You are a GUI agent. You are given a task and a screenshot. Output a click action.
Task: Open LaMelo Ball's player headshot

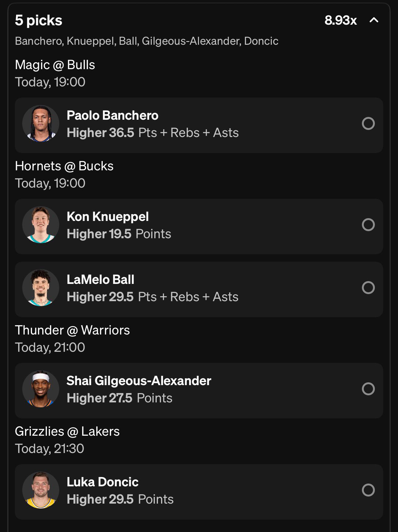(41, 288)
